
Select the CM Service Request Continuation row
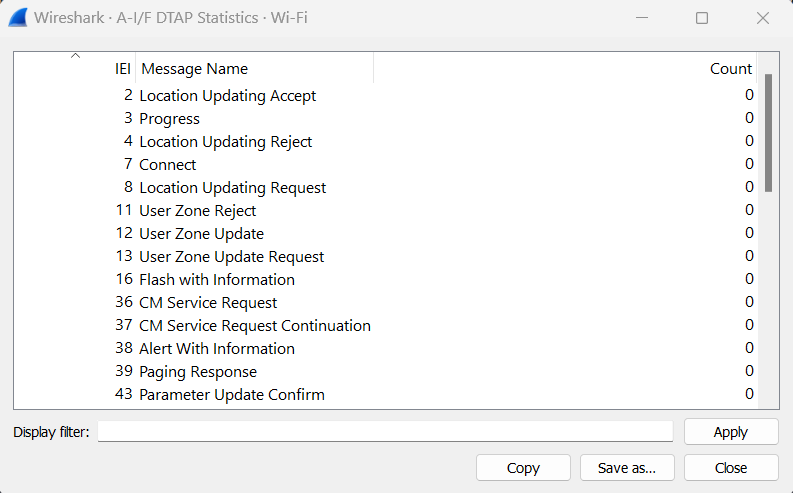[x=255, y=326]
